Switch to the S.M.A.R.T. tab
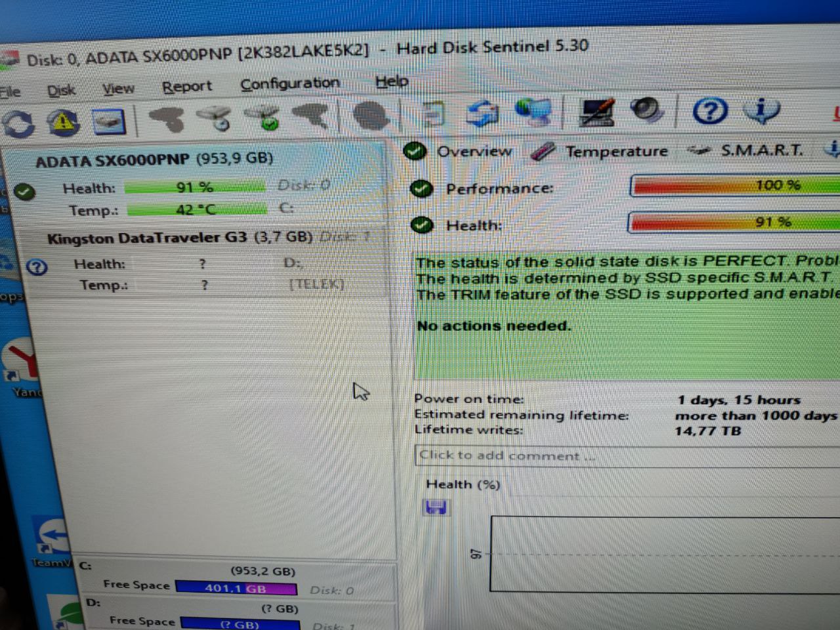The image size is (840, 630). coord(745,150)
